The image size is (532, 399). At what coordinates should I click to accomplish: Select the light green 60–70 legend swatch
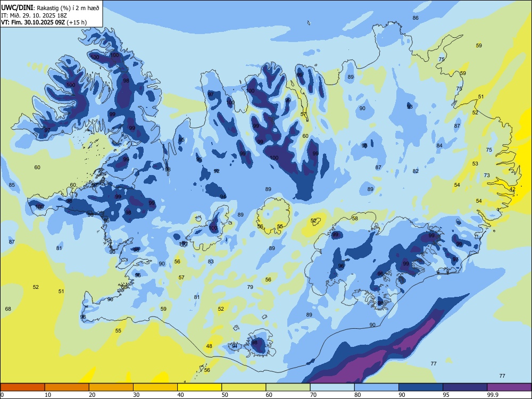[288, 387]
